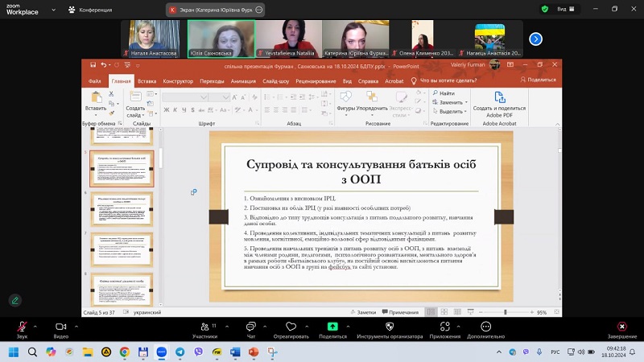Open Windows Start menu
Image resolution: width=644 pixels, height=362 pixels.
14,352
